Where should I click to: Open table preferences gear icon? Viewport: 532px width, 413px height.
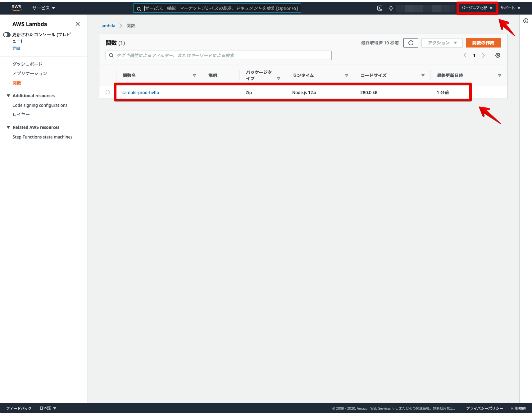pyautogui.click(x=498, y=55)
